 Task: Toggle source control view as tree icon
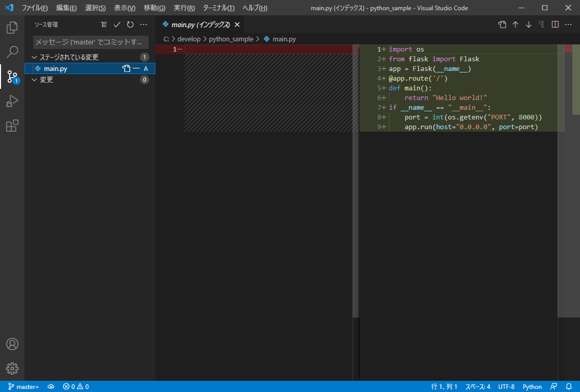pyautogui.click(x=104, y=24)
